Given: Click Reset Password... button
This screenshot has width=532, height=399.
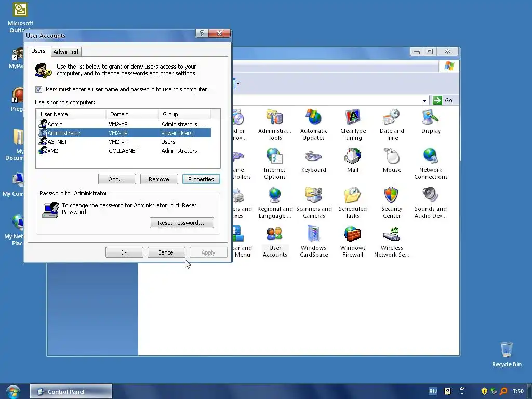Looking at the screenshot, I should pyautogui.click(x=181, y=223).
